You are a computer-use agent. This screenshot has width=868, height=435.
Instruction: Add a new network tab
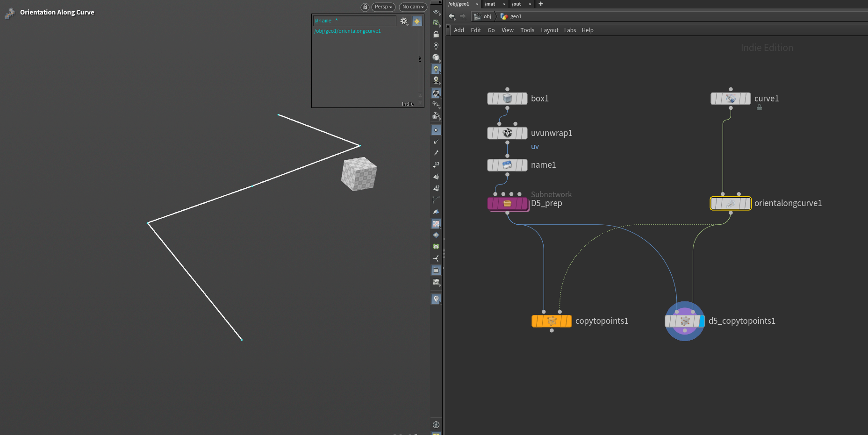pos(541,4)
